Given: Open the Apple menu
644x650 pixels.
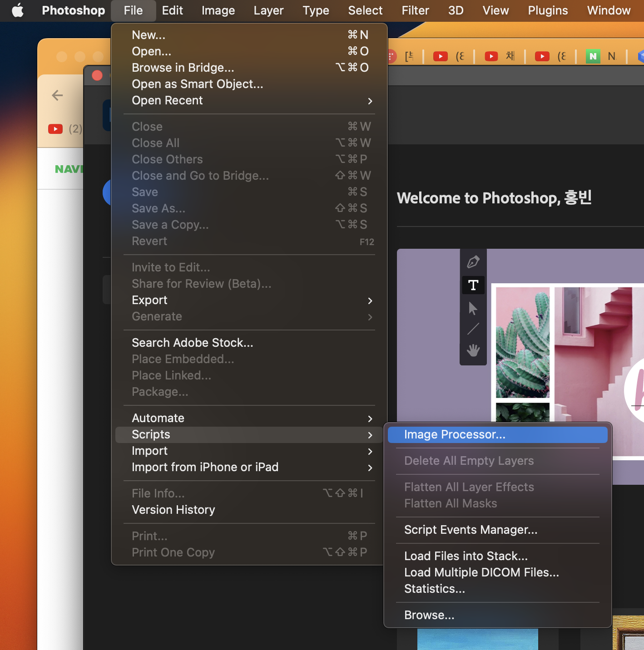Looking at the screenshot, I should pyautogui.click(x=18, y=10).
